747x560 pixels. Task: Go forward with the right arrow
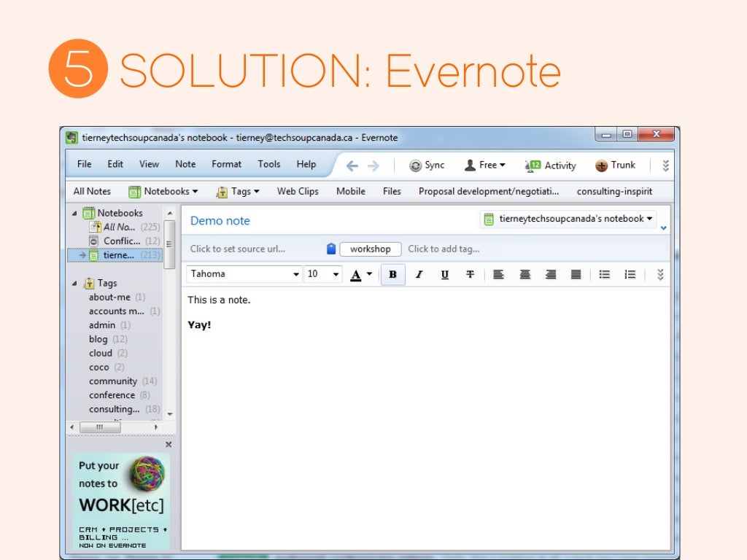tap(373, 166)
